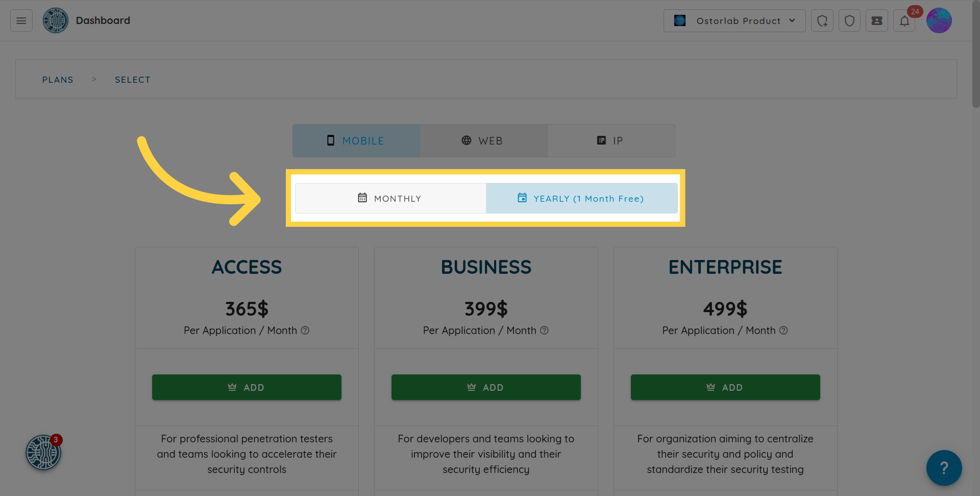Screen dimensions: 980x496
Task: Open the hamburger navigation menu
Action: click(21, 20)
